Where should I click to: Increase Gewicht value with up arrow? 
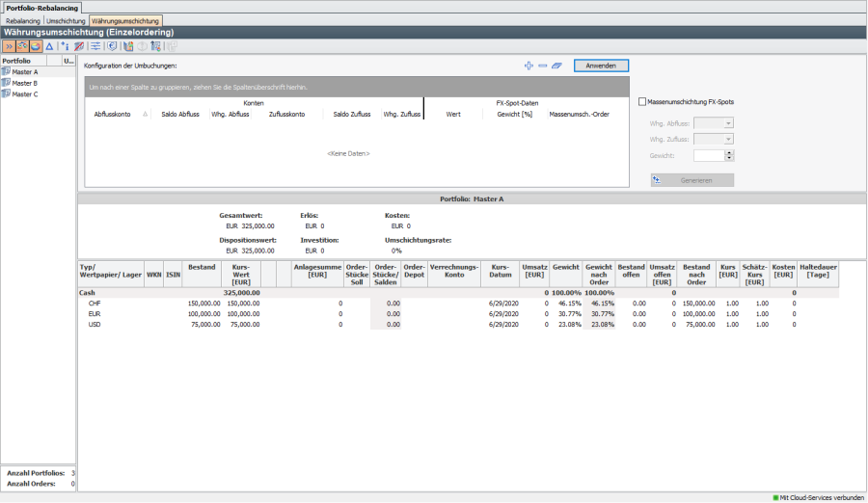729,152
